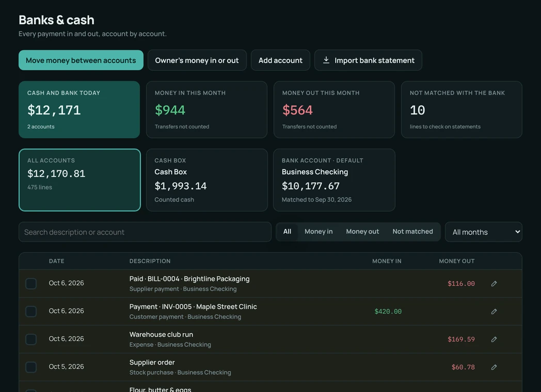The width and height of the screenshot is (541, 392).
Task: Tick checkbox for Supplier order row
Action: coord(31,367)
